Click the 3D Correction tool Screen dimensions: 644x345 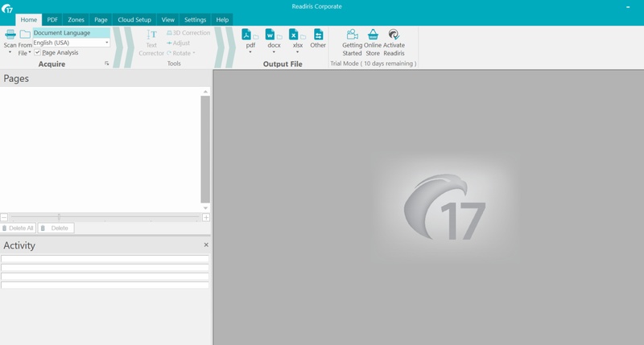(188, 33)
